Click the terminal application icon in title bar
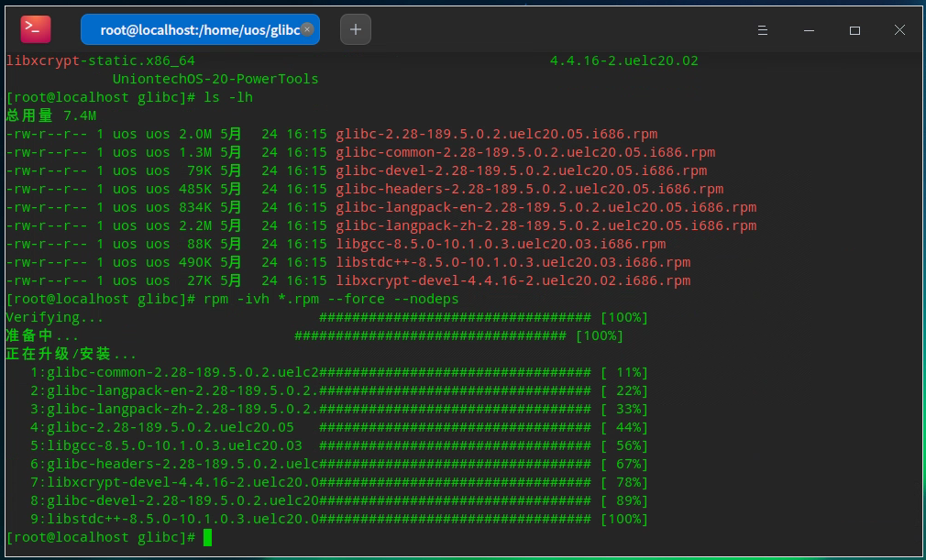Image resolution: width=926 pixels, height=560 pixels. coord(36,29)
